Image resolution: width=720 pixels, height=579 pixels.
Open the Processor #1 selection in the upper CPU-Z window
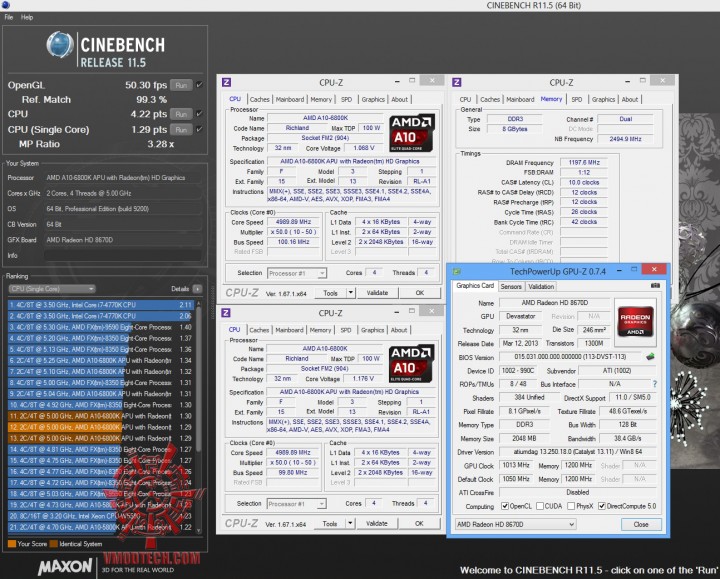(297, 273)
